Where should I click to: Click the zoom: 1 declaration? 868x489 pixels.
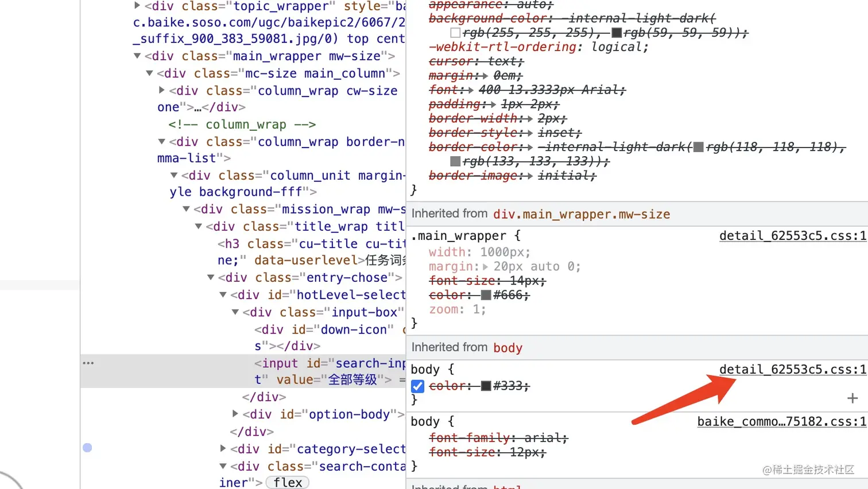(x=458, y=309)
